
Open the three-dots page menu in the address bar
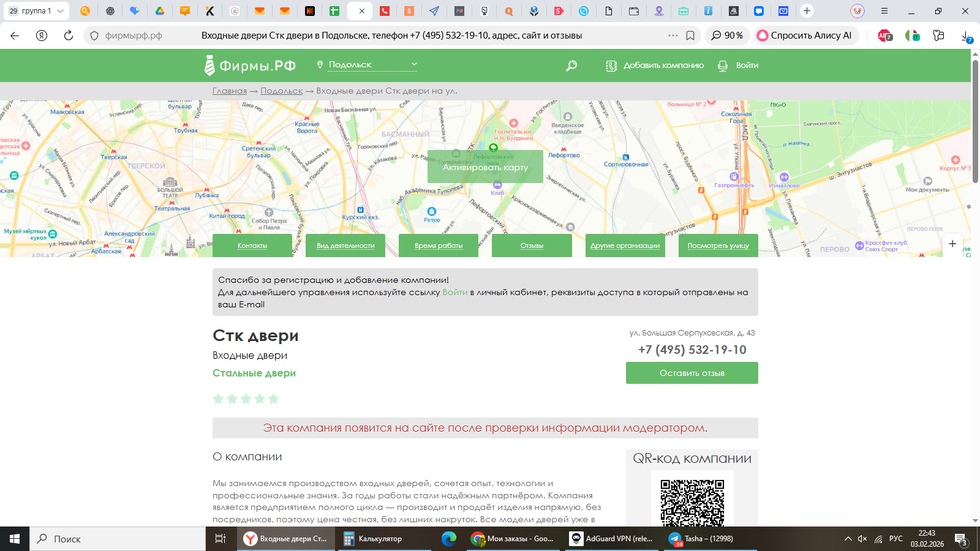pyautogui.click(x=673, y=36)
